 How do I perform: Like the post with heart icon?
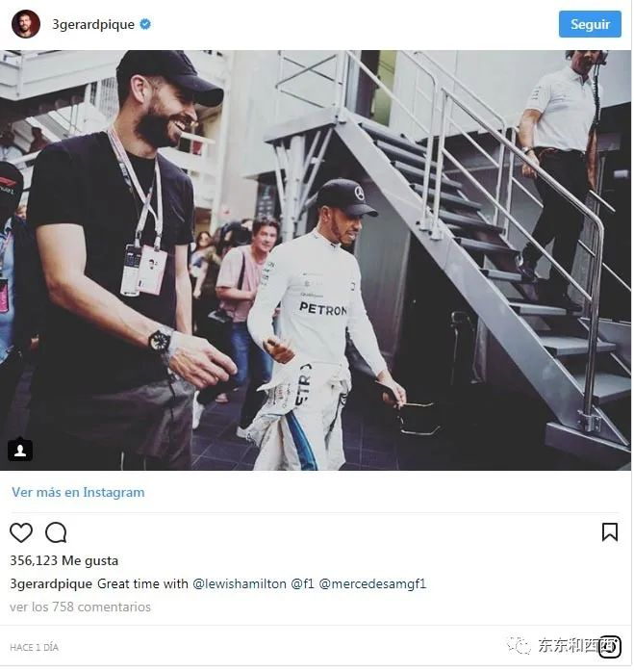pyautogui.click(x=21, y=533)
